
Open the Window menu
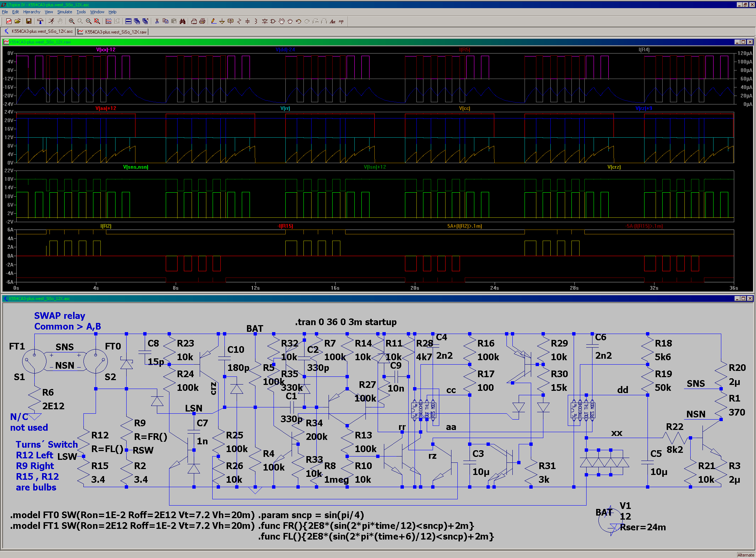point(97,12)
